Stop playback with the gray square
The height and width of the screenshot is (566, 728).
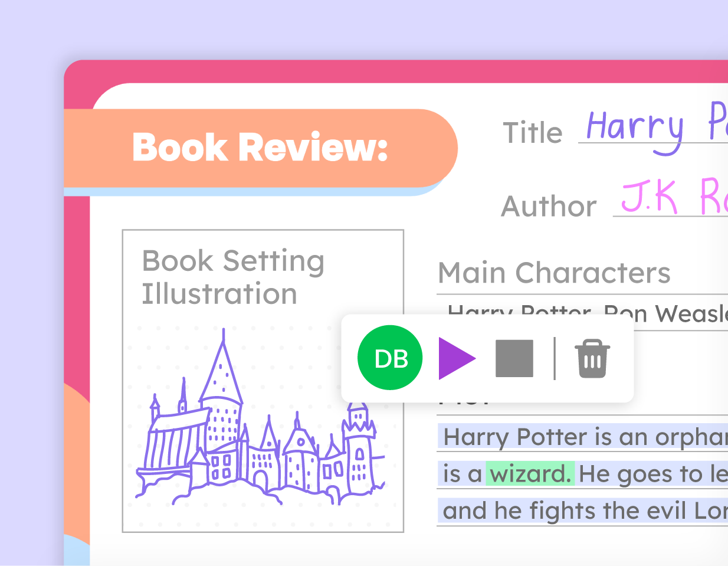(x=514, y=358)
